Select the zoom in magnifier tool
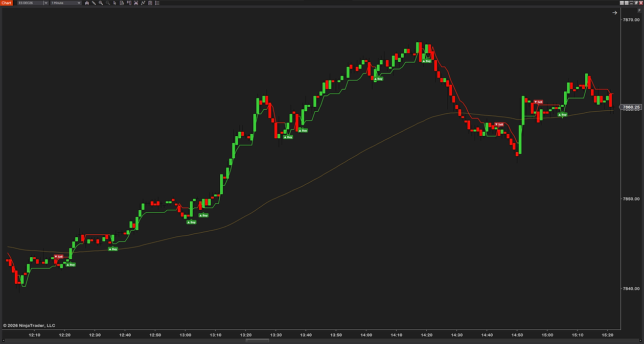644x344 pixels. [101, 3]
